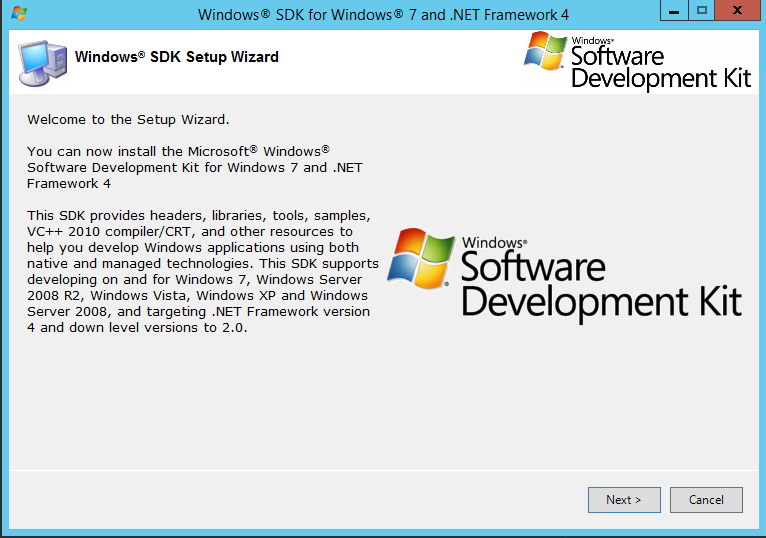Image resolution: width=766 pixels, height=538 pixels.
Task: Open the title bar Windows flag icon
Action: point(19,13)
